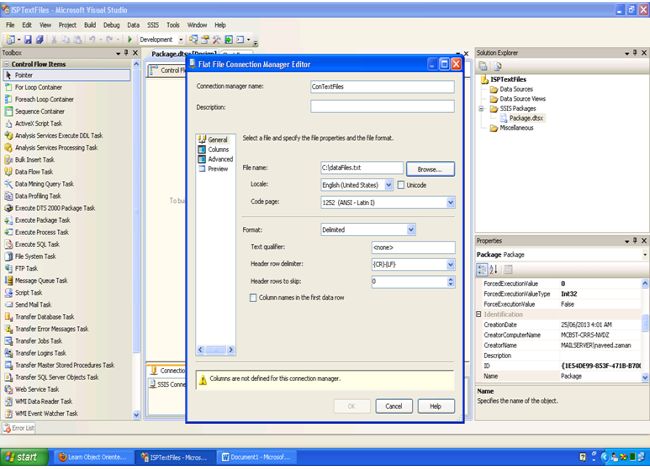Collapse the Identification property group
This screenshot has width=650, height=469.
[x=479, y=314]
